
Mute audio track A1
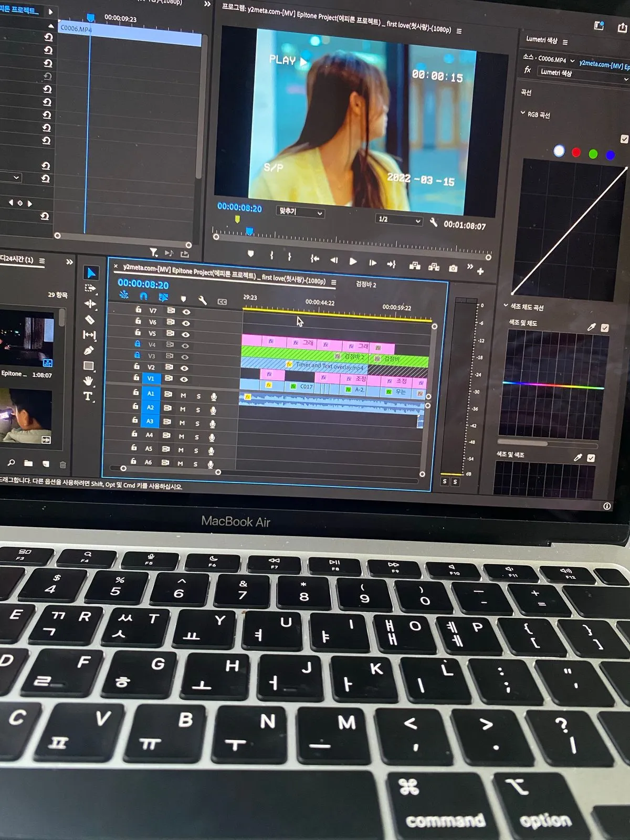tap(183, 395)
